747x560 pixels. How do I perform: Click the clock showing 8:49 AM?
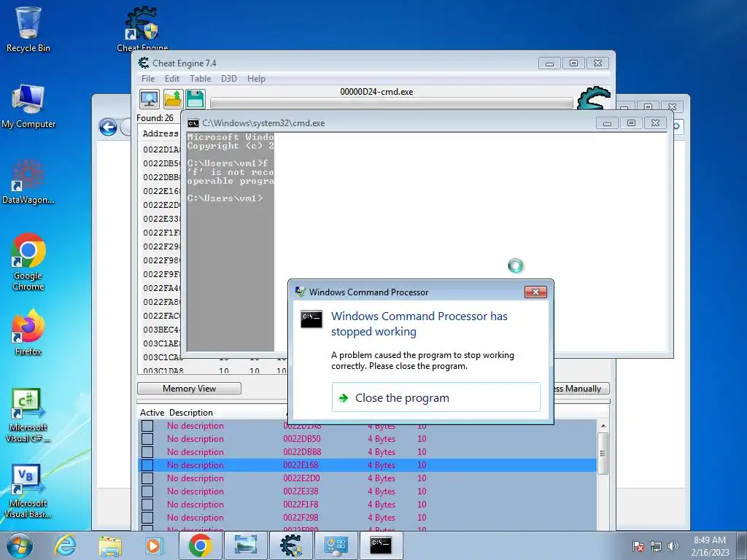(x=710, y=540)
